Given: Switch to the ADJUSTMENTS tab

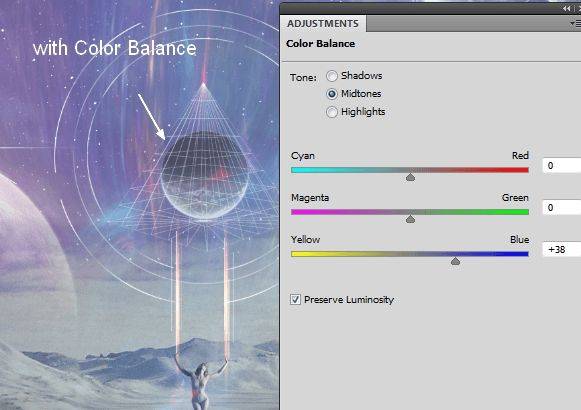Looking at the screenshot, I should pos(323,24).
